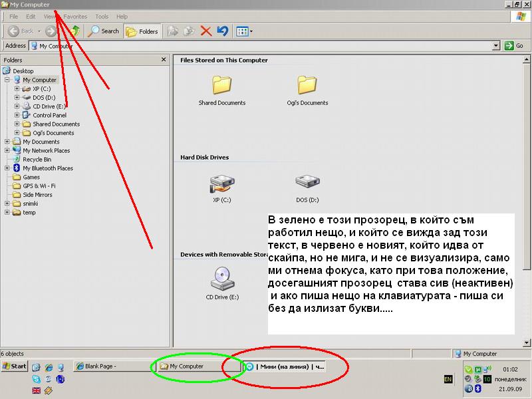Image resolution: width=532 pixels, height=399 pixels.
Task: Expand the XP (C:) tree node
Action: tap(17, 88)
